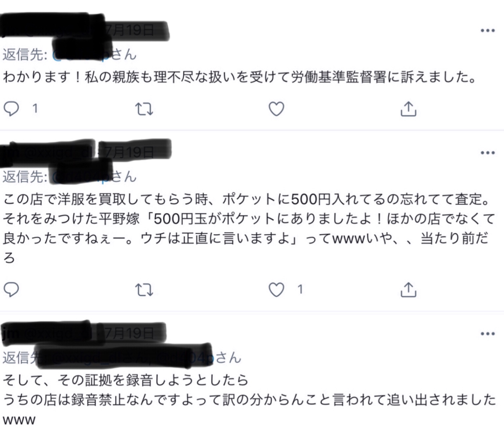This screenshot has width=504, height=444.
Task: Expand three-dot menu of 500円玉 tweet
Action: [488, 152]
